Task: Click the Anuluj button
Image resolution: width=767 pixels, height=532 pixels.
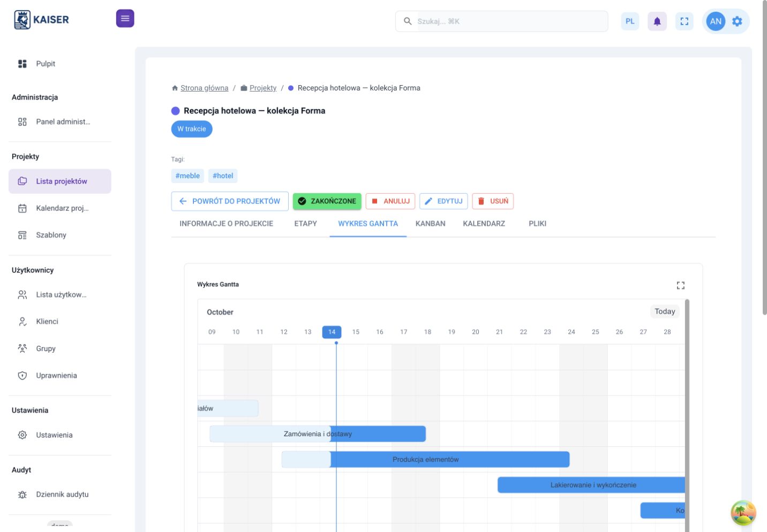Action: (x=390, y=201)
